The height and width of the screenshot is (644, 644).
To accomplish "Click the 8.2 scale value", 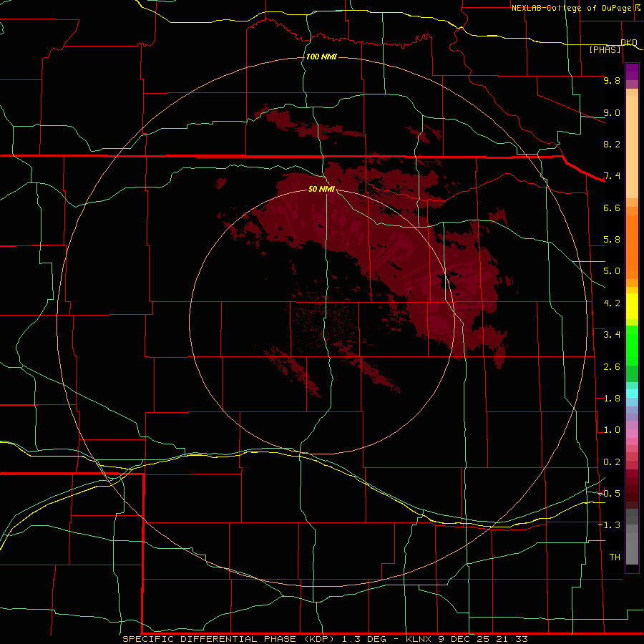I will [612, 144].
